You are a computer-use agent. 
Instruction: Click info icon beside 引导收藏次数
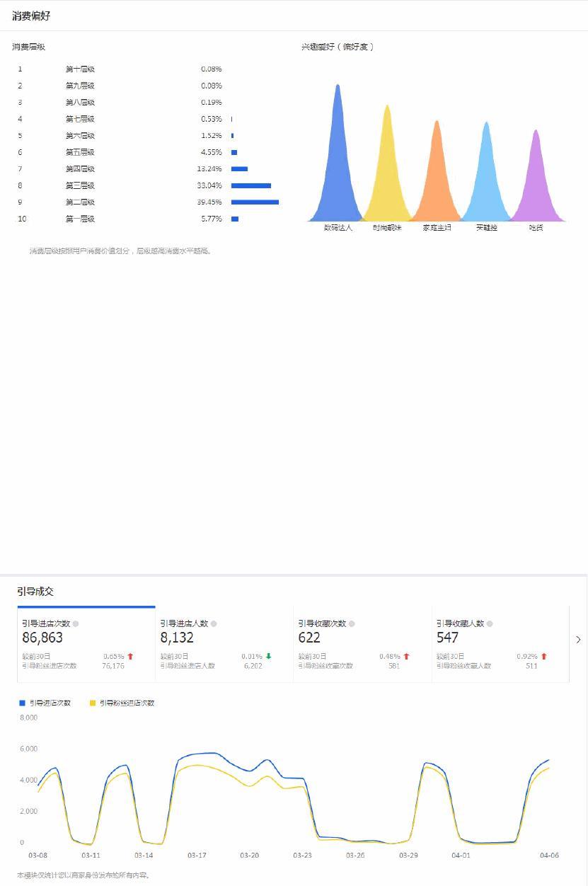352,623
